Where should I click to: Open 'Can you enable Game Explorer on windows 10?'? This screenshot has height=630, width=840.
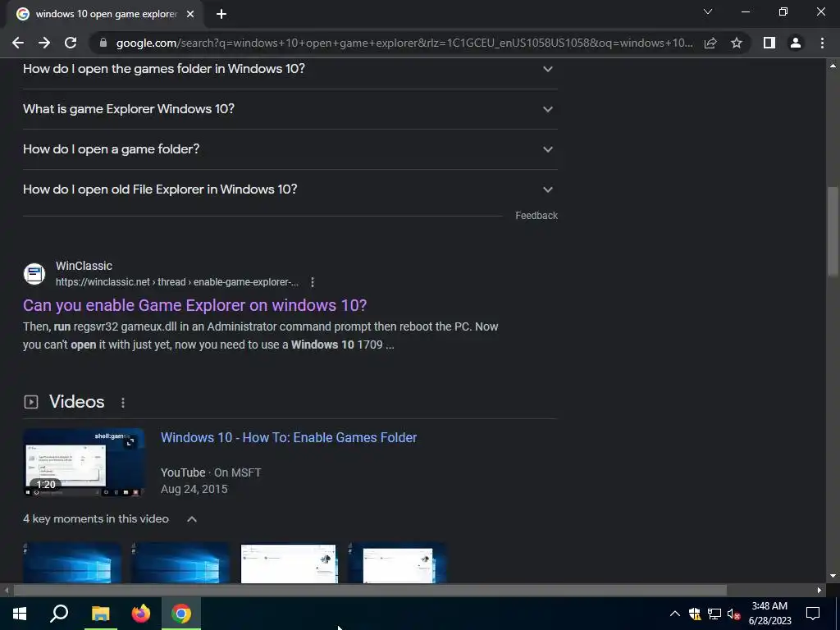tap(195, 305)
